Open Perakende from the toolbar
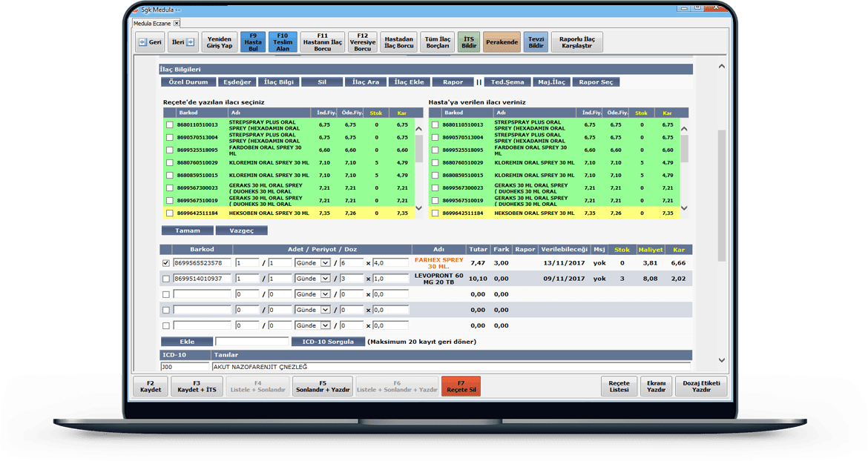This screenshot has width=868, height=461. click(502, 42)
